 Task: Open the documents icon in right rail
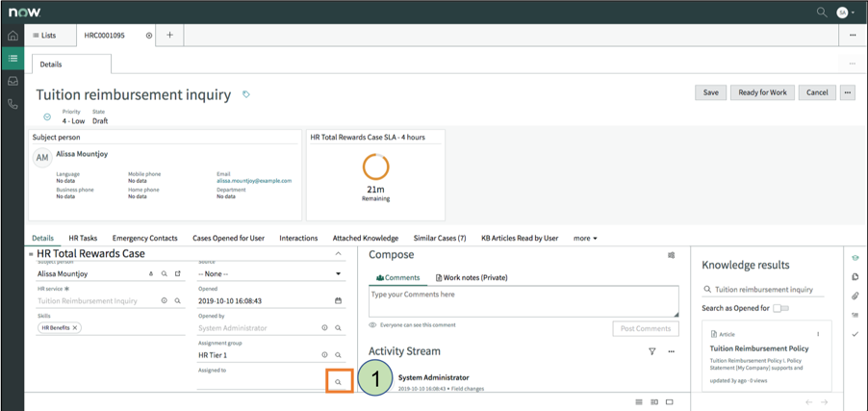(855, 276)
